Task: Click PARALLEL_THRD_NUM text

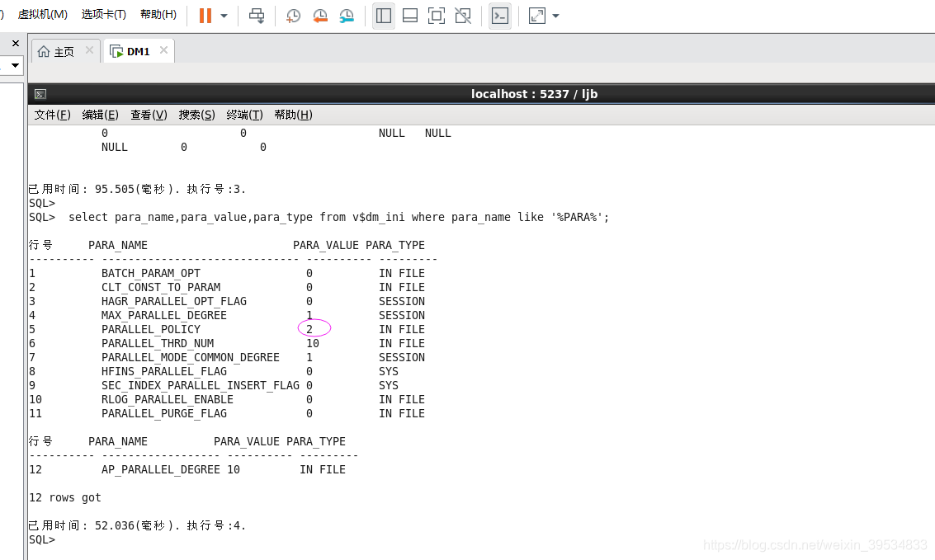Action: pos(158,343)
